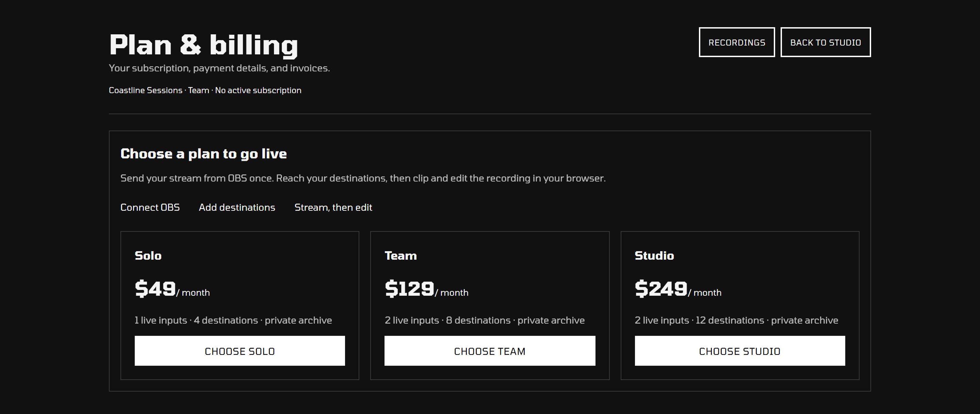Screen dimensions: 980x414
Task: Click the Connect OBS step
Action: coord(150,208)
